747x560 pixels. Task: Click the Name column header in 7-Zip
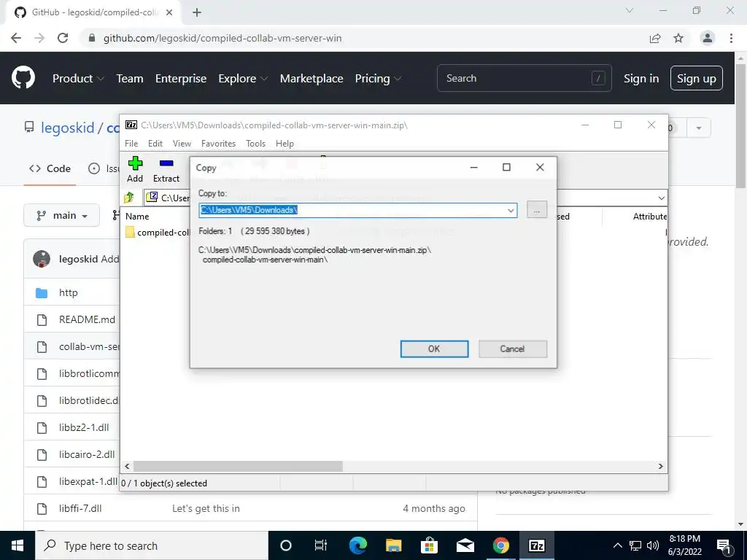click(137, 216)
